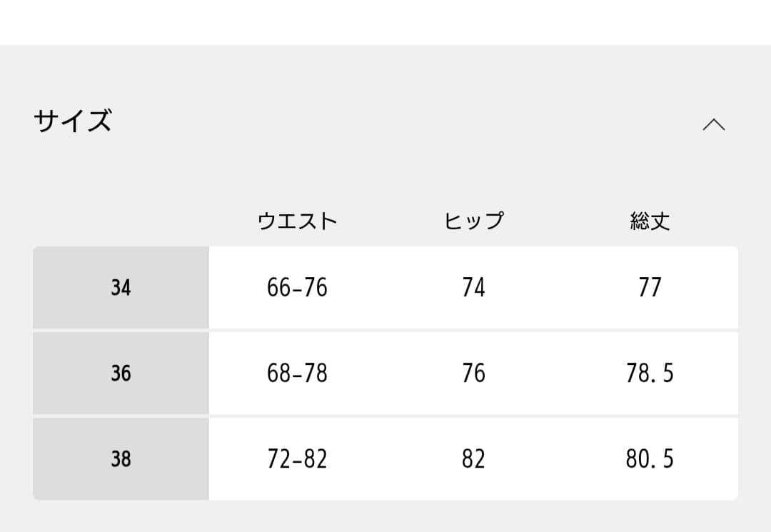Click the empty header cell above sizes
Screen dimensions: 771x532
[x=121, y=221]
